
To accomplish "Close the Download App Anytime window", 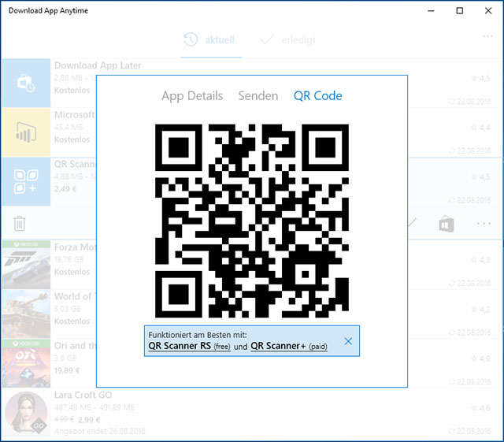I will pos(488,10).
